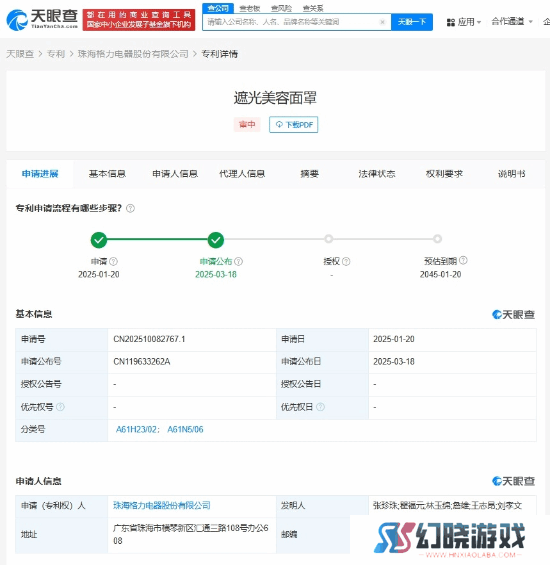Click the red promotional banner in header
The width and height of the screenshot is (550, 565).
click(139, 20)
